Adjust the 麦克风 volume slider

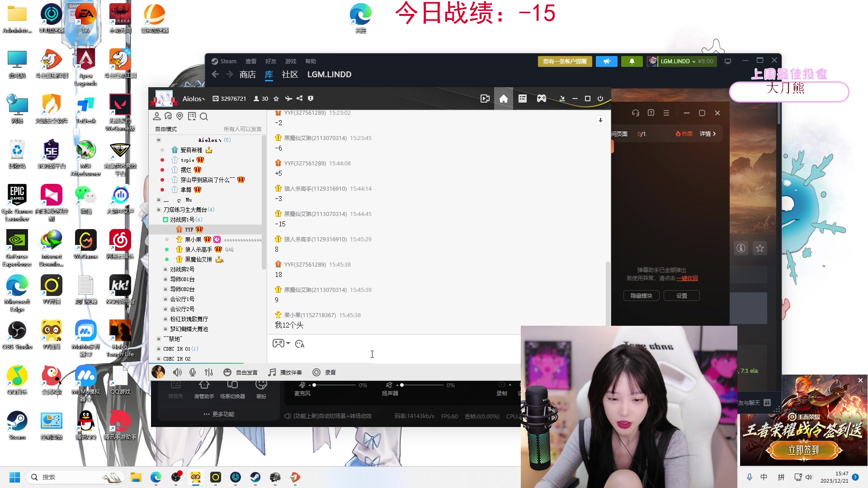point(334,385)
